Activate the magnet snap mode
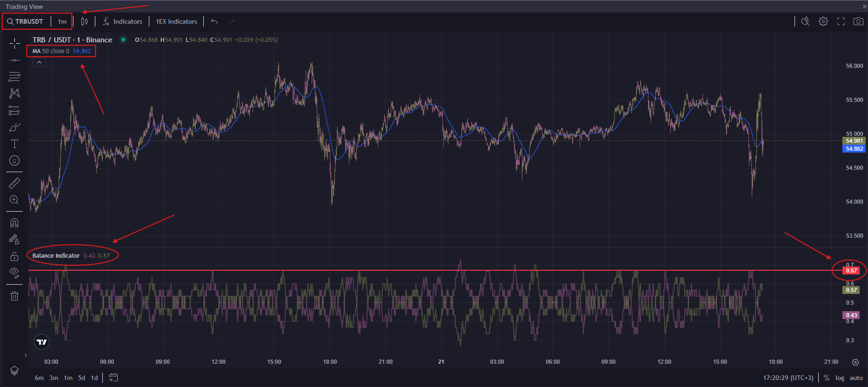This screenshot has width=868, height=387. click(14, 223)
